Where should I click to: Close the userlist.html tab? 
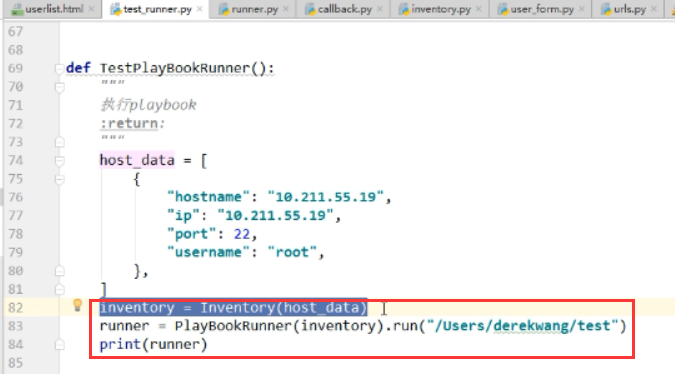click(91, 9)
